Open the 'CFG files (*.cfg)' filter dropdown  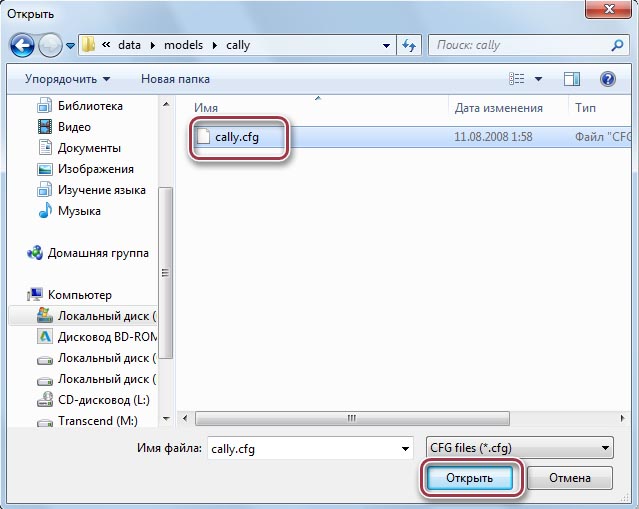[520, 448]
